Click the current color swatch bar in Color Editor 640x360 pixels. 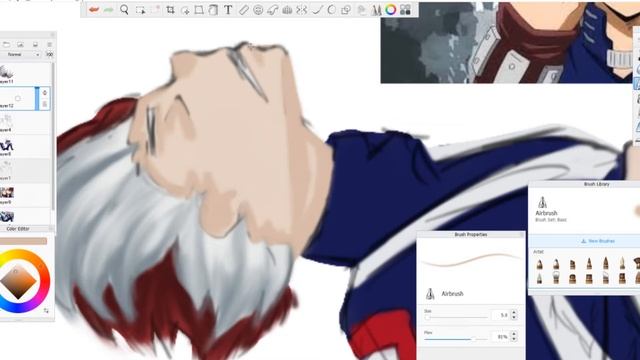pyautogui.click(x=23, y=241)
